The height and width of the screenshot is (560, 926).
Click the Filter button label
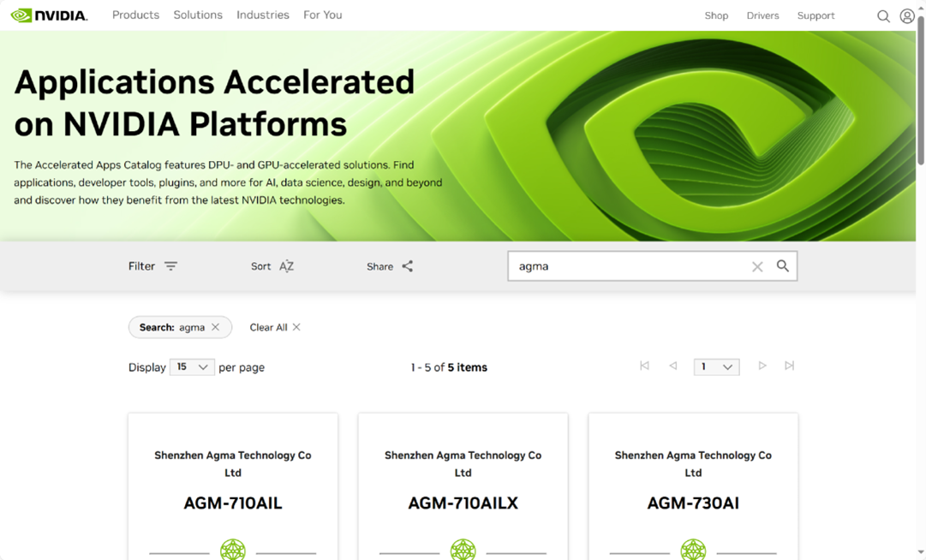[x=141, y=266]
